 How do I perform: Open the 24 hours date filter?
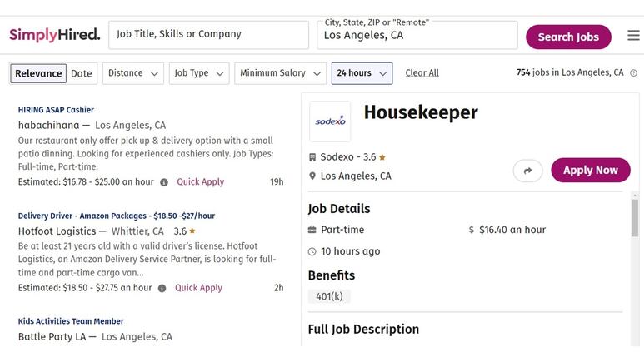tap(362, 73)
